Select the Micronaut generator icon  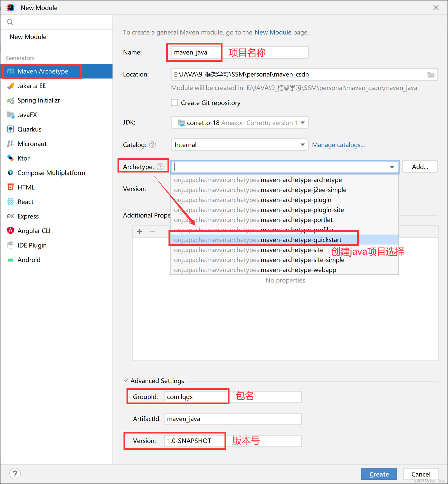(10, 144)
